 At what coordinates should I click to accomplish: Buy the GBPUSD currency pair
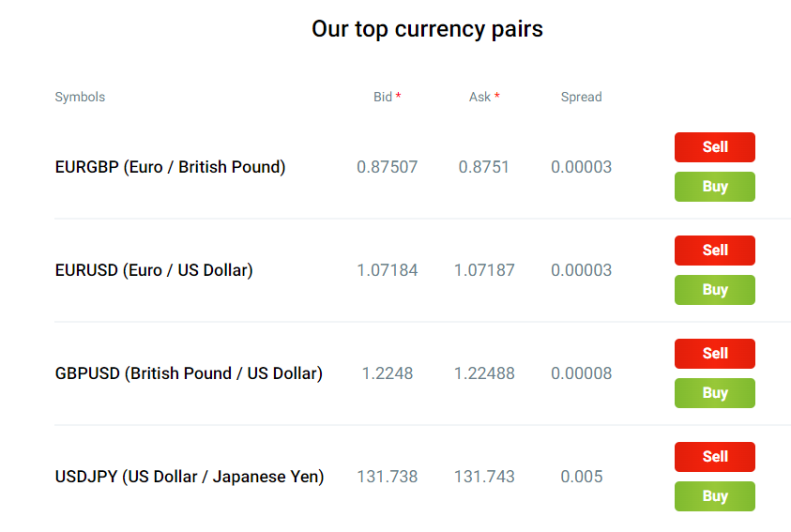(x=714, y=393)
